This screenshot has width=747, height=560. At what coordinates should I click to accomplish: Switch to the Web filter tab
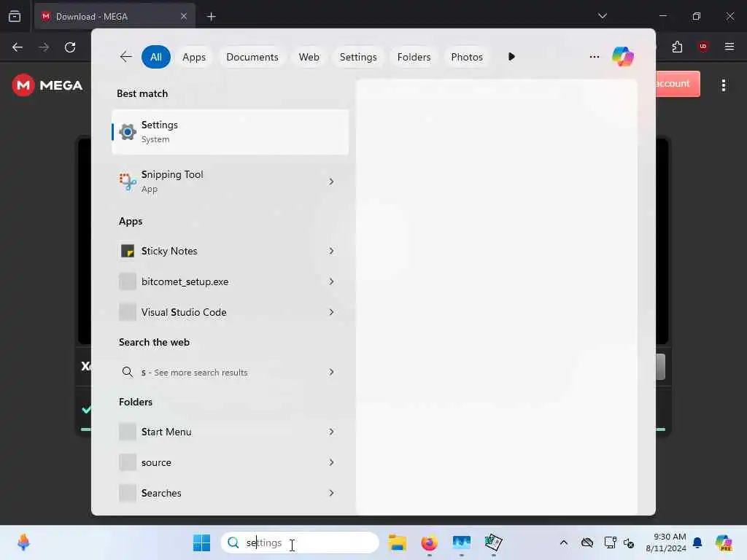pos(309,57)
